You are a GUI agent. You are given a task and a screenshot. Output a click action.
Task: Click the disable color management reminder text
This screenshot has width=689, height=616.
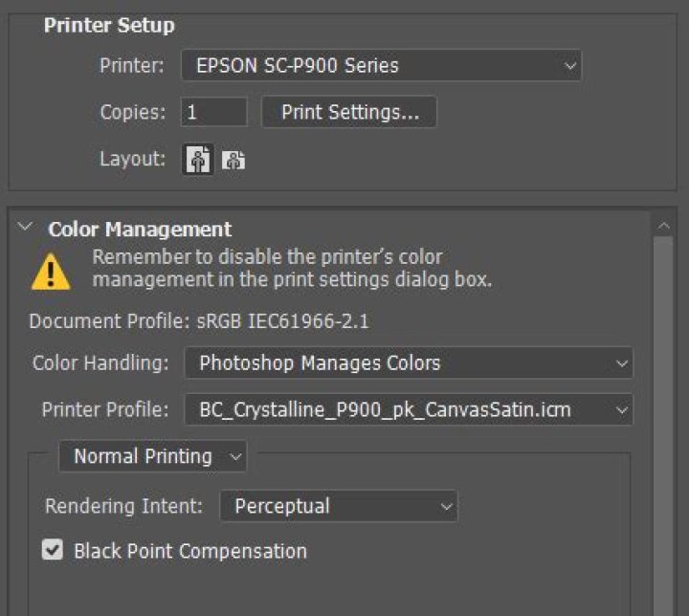click(x=291, y=269)
